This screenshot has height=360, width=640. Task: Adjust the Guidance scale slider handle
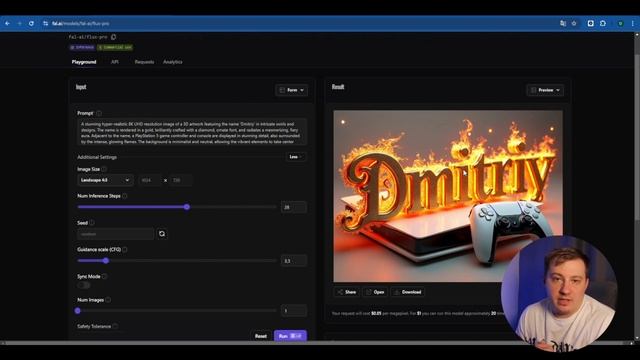tap(106, 260)
